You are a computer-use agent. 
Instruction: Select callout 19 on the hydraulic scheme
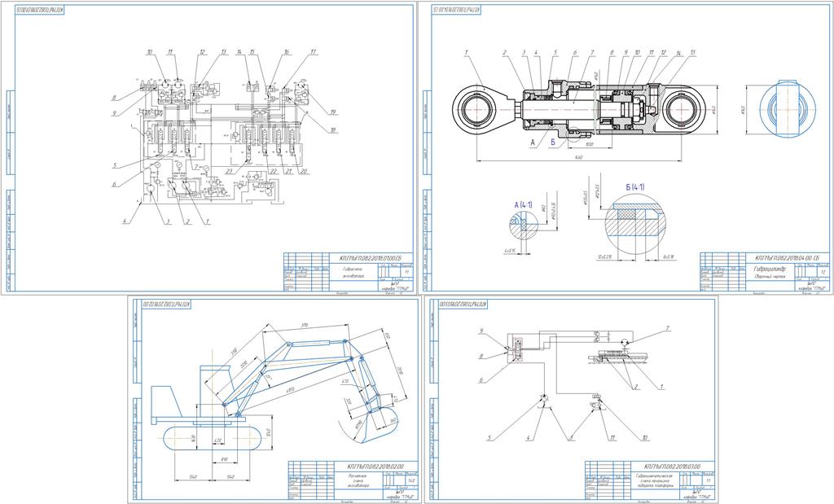pyautogui.click(x=333, y=112)
